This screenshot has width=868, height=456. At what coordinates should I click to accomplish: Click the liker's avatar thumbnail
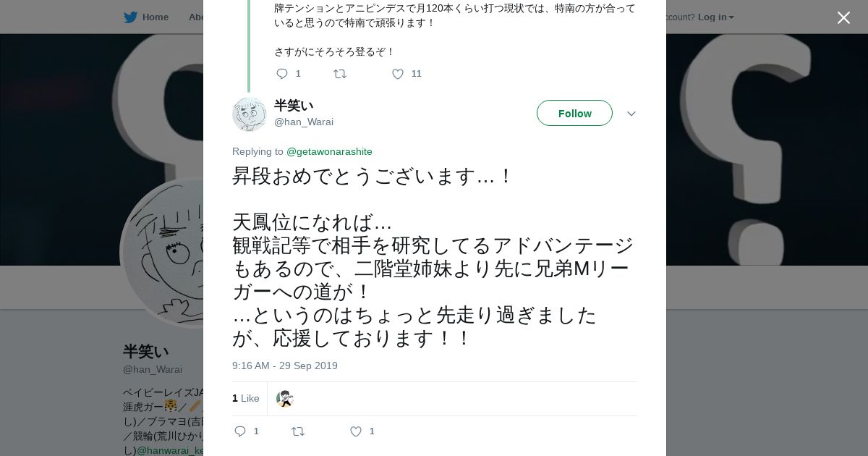coord(285,399)
